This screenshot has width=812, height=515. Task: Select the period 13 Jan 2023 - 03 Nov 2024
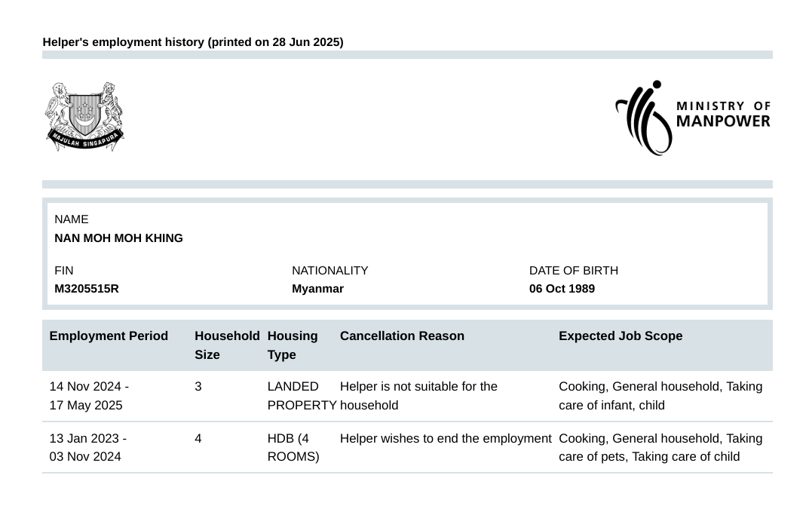coord(88,448)
